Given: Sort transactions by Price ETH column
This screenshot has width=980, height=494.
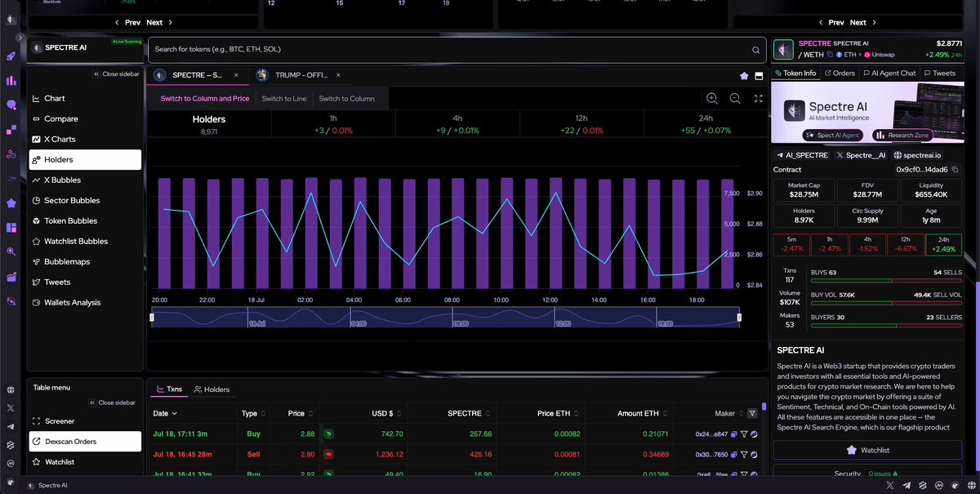Looking at the screenshot, I should pos(557,413).
